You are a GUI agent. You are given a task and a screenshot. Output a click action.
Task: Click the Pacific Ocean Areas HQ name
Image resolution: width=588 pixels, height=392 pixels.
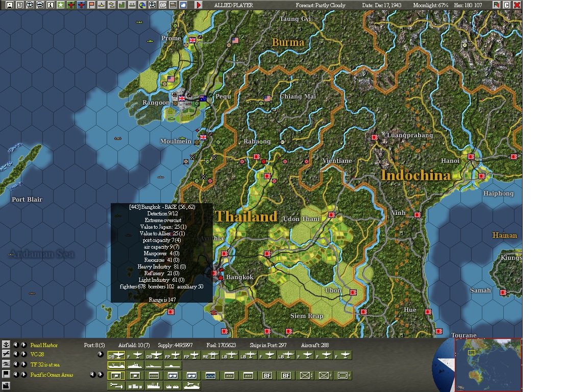pos(52,375)
